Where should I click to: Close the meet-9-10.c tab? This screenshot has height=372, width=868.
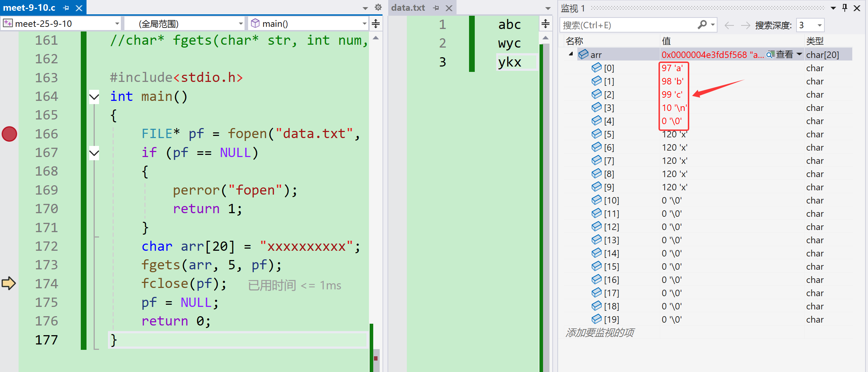point(79,8)
